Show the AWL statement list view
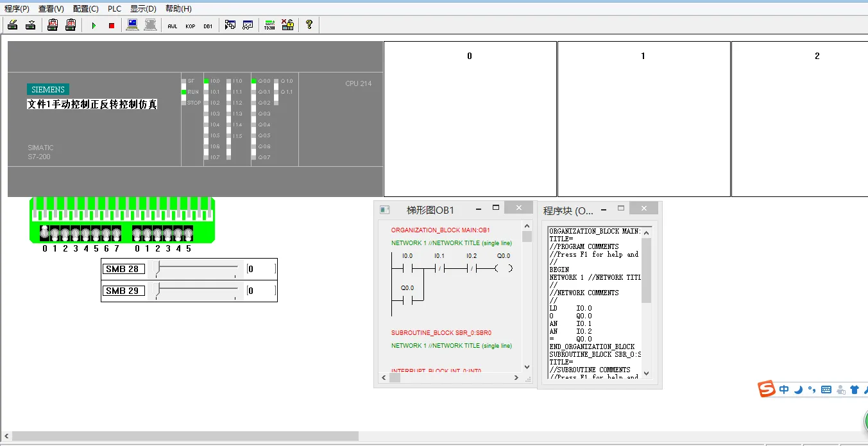This screenshot has height=446, width=868. pos(173,25)
